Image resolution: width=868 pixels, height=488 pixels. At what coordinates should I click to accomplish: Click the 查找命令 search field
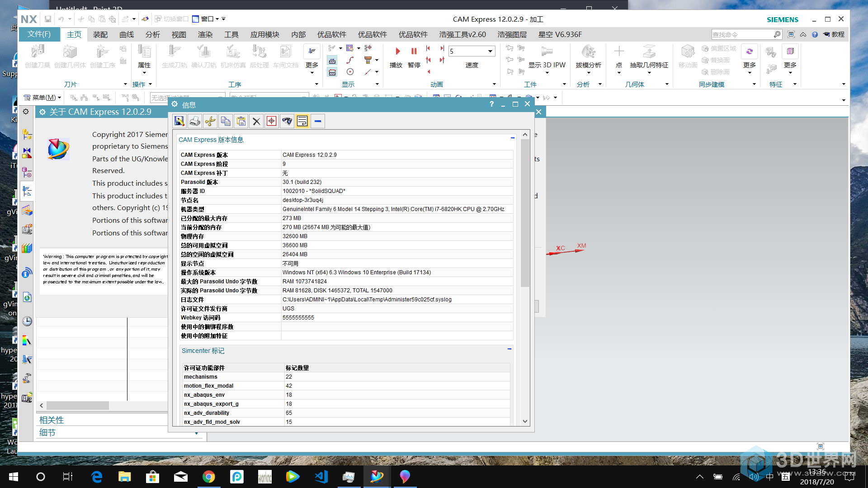coord(742,34)
